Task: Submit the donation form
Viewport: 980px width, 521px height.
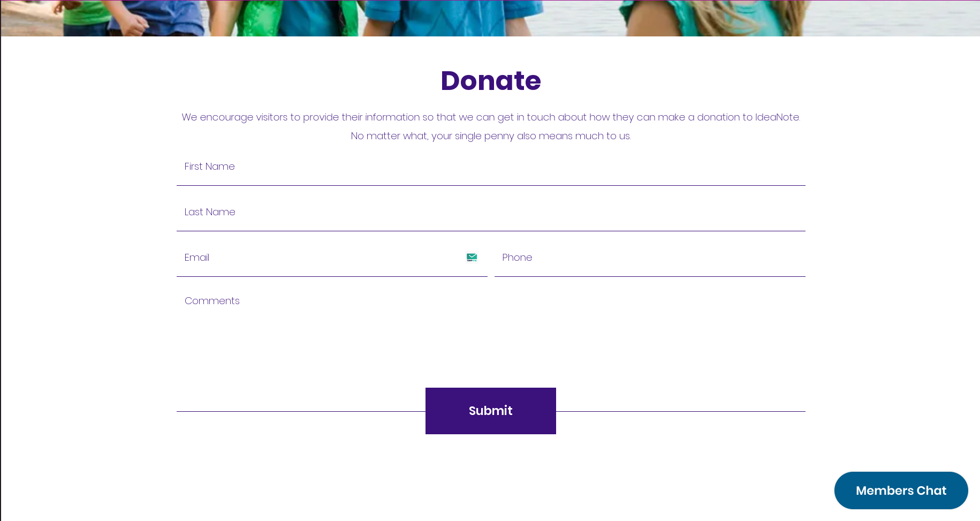Action: pos(491,411)
